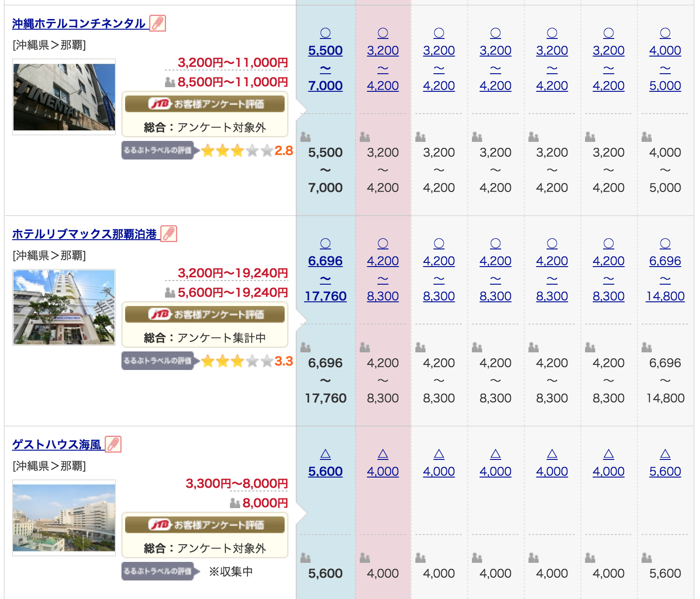Select 6,696〜17,760 price for ホテルリブマックス
Screen dimensions: 700x599
[325, 270]
